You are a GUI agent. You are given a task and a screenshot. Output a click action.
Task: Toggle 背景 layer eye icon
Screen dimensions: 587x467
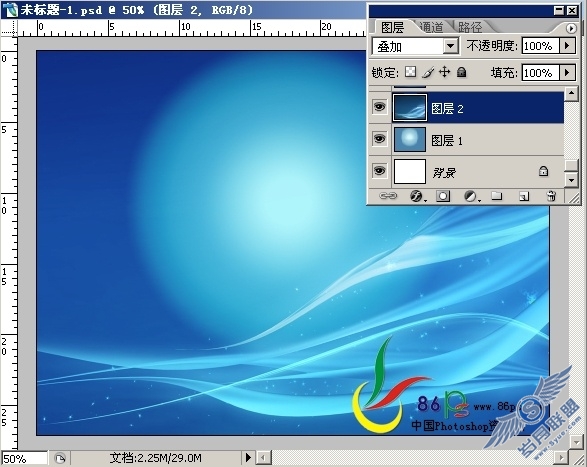pos(379,171)
